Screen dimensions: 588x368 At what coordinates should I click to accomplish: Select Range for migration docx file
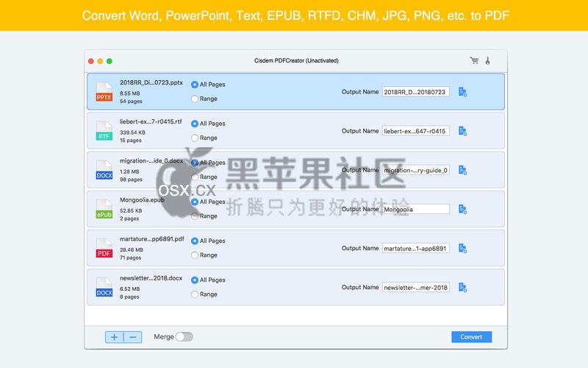pos(195,177)
